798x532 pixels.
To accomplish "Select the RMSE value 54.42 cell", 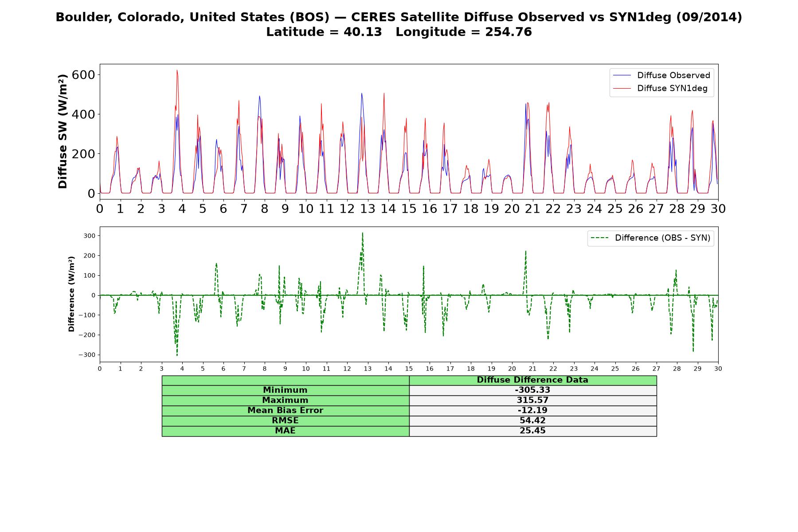I will pyautogui.click(x=533, y=421).
